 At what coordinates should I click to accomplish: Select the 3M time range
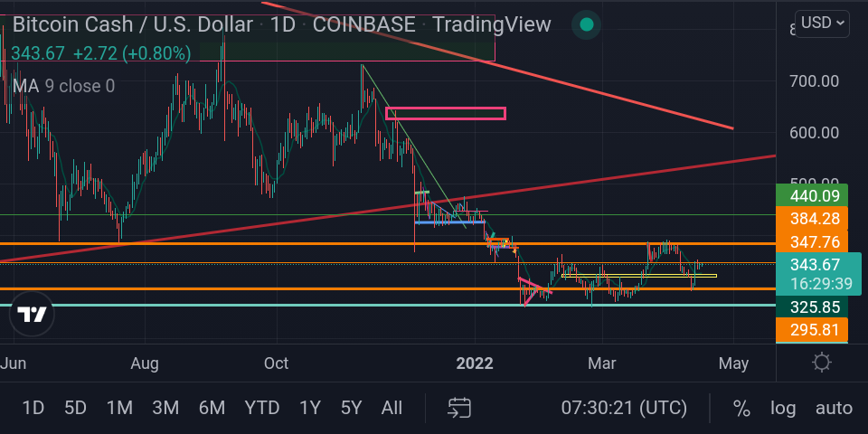(x=165, y=408)
